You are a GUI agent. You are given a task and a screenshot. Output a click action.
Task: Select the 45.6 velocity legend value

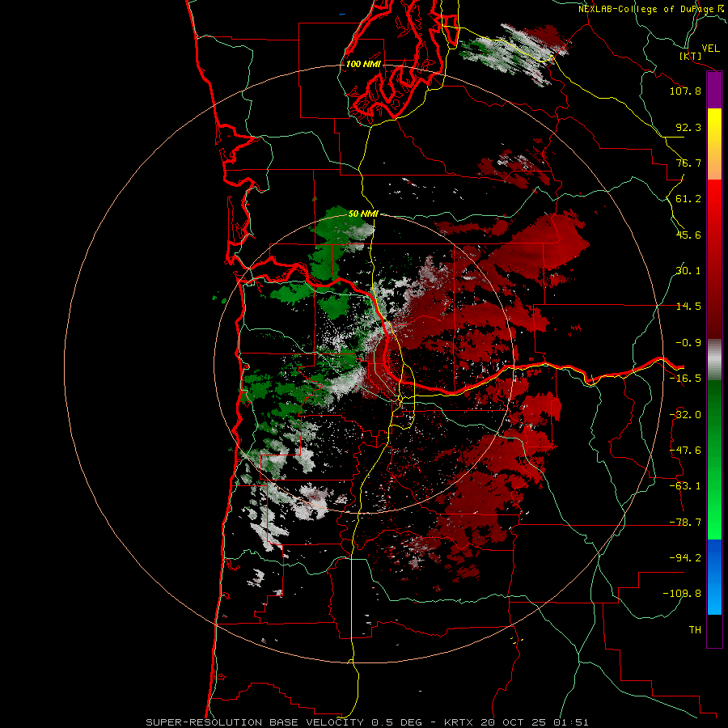688,235
